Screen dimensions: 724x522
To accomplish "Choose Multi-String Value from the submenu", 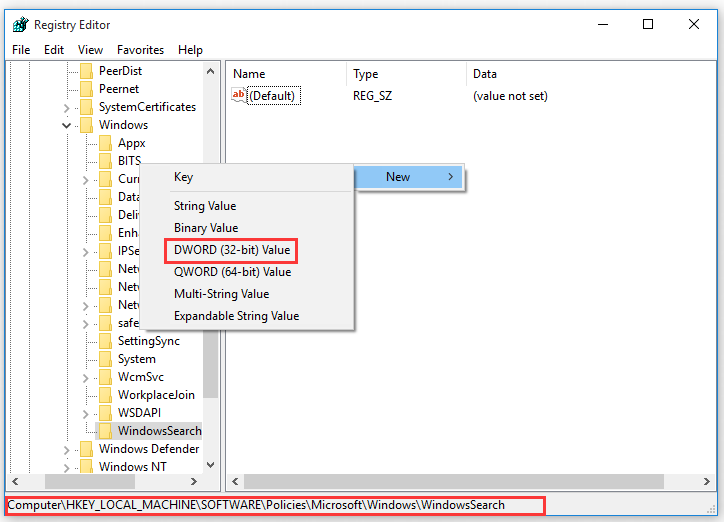I will [247, 294].
